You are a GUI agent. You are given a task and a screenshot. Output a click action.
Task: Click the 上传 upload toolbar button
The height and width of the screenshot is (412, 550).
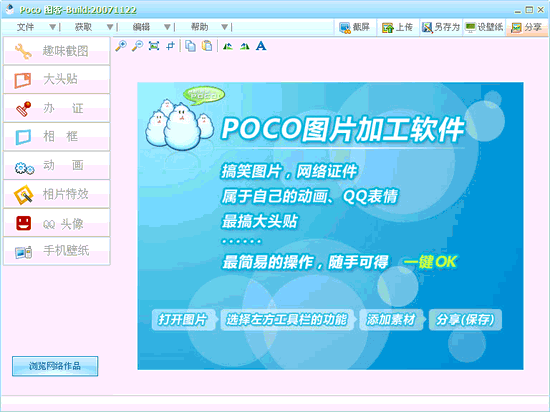click(x=397, y=27)
